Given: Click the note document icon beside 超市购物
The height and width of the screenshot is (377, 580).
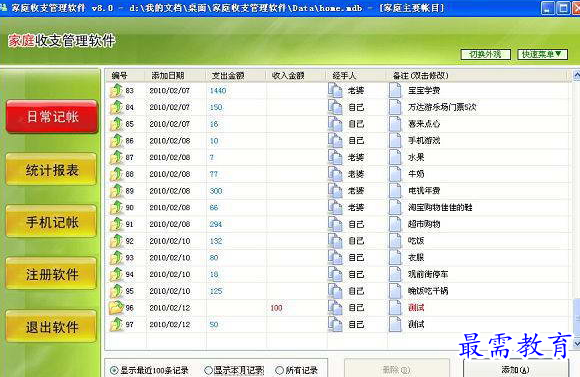Looking at the screenshot, I should [x=395, y=224].
